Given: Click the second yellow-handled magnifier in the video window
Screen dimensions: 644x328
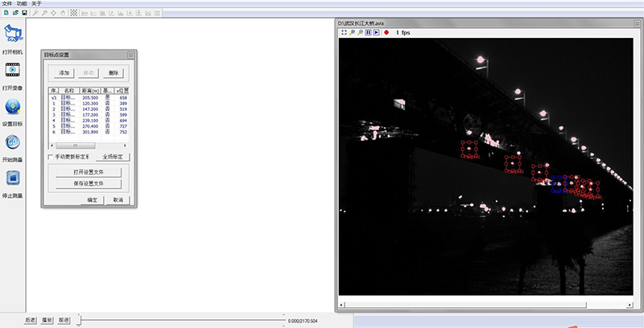Looking at the screenshot, I should [x=360, y=32].
